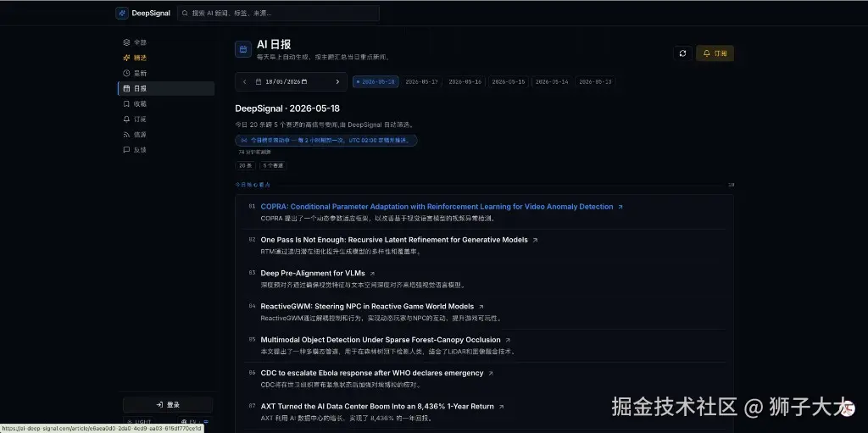
Task: Click the 今日核心看点 section label
Action: pyautogui.click(x=253, y=185)
